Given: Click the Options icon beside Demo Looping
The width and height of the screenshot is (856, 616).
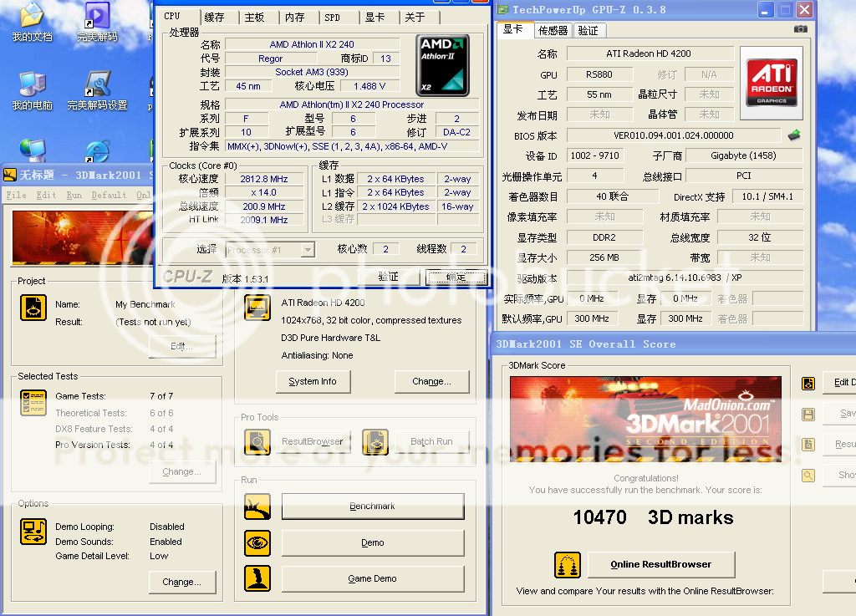Looking at the screenshot, I should 33,532.
